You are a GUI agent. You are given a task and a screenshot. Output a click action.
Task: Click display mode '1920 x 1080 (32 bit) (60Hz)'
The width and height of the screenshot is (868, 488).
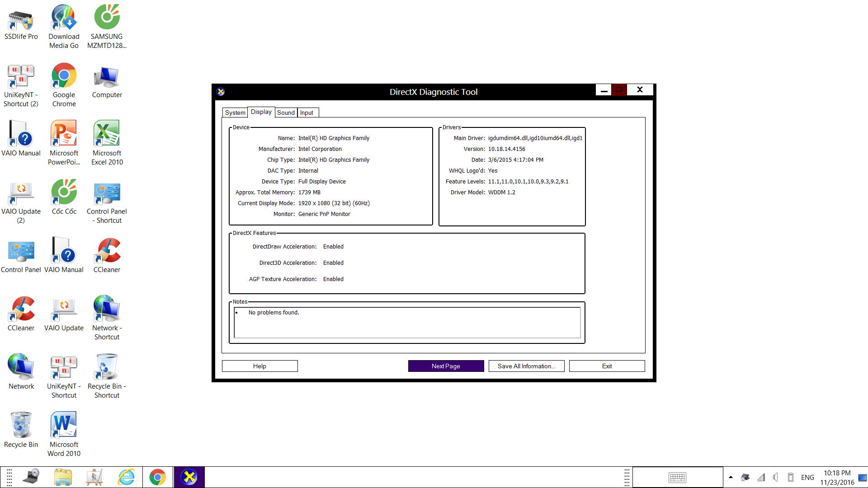click(334, 203)
